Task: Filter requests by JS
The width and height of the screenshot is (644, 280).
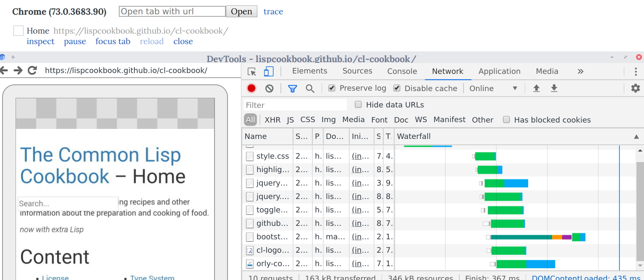Action: click(x=291, y=120)
